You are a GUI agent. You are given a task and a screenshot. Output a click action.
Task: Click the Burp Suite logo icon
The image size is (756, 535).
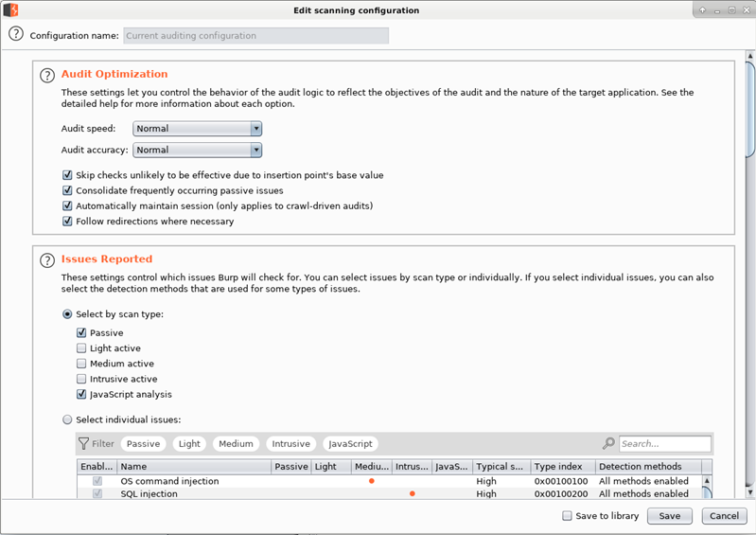tap(10, 10)
